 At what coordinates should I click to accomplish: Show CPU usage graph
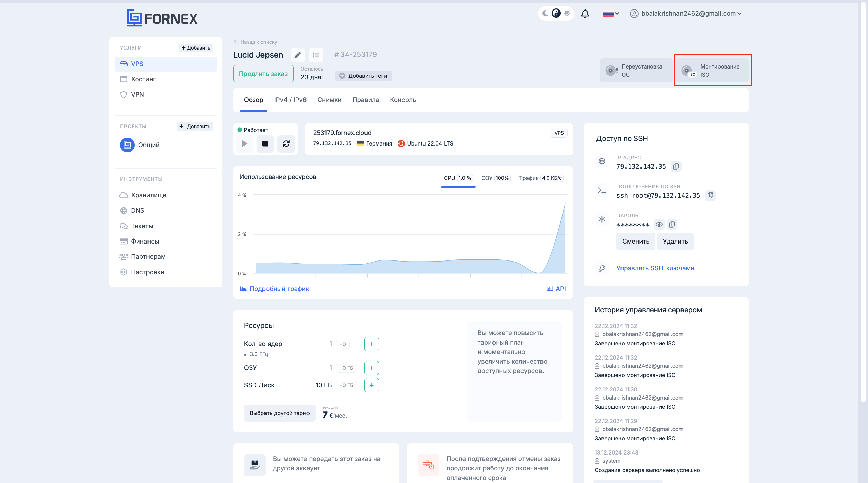click(x=458, y=178)
